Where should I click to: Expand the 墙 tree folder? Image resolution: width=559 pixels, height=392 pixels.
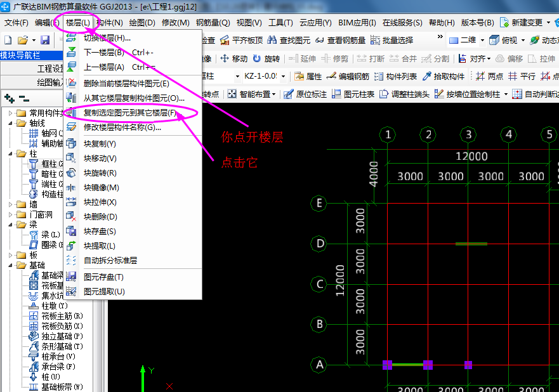[x=10, y=204]
